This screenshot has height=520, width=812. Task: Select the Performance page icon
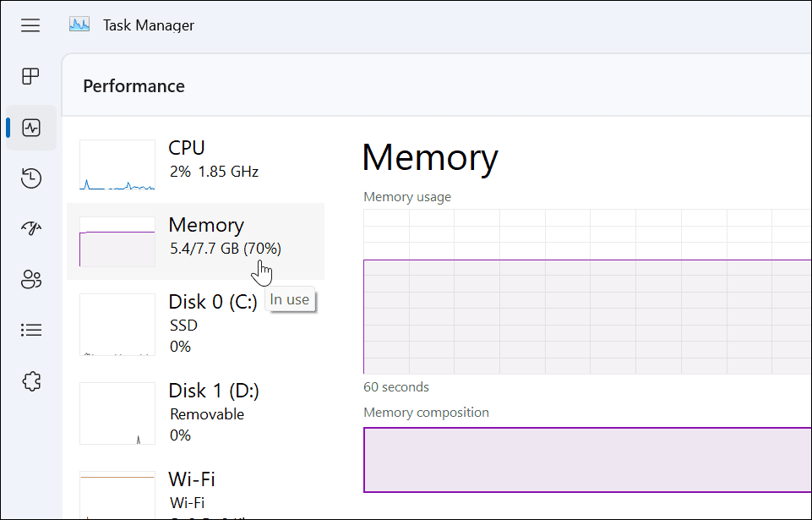[x=31, y=128]
